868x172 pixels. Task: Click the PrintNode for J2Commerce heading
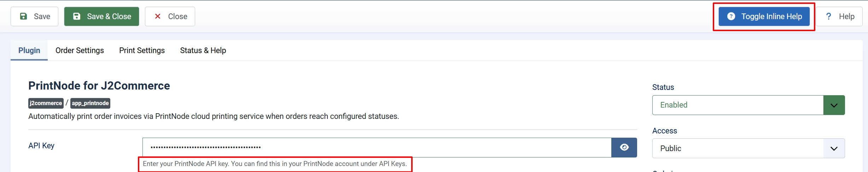[99, 86]
